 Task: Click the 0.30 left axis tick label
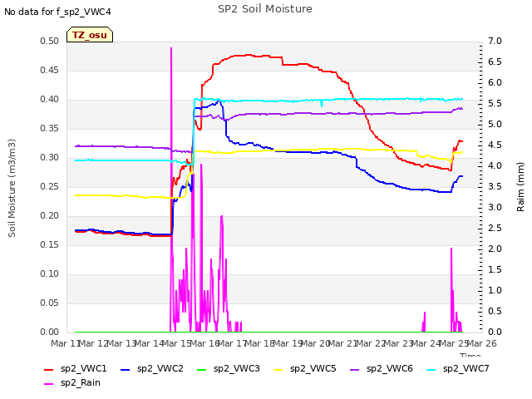click(50, 158)
